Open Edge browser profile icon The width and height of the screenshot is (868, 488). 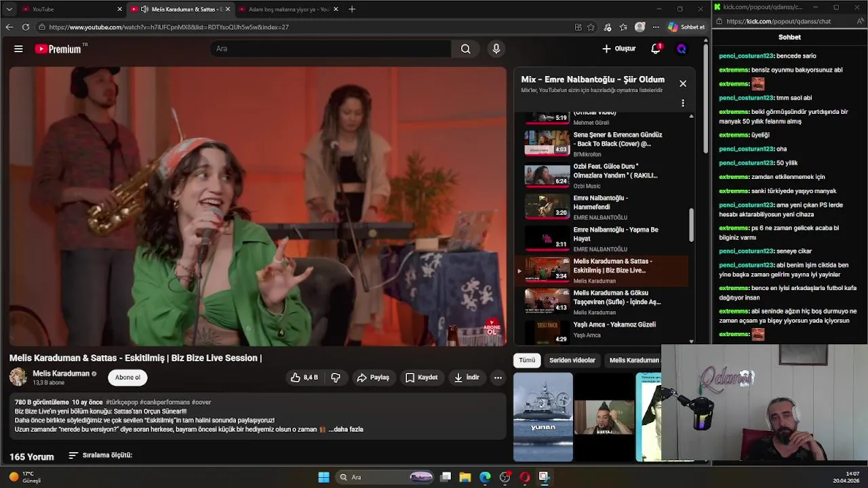(x=639, y=27)
